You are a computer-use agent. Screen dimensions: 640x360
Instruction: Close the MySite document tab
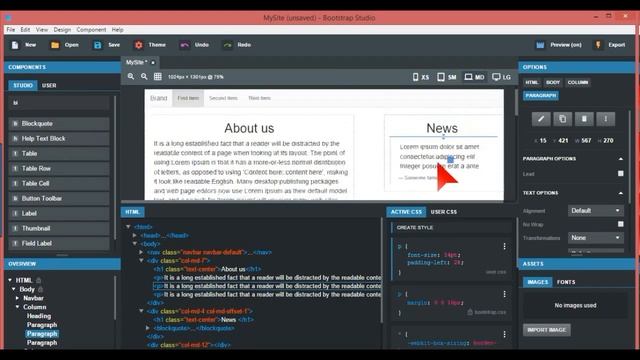pyautogui.click(x=153, y=62)
